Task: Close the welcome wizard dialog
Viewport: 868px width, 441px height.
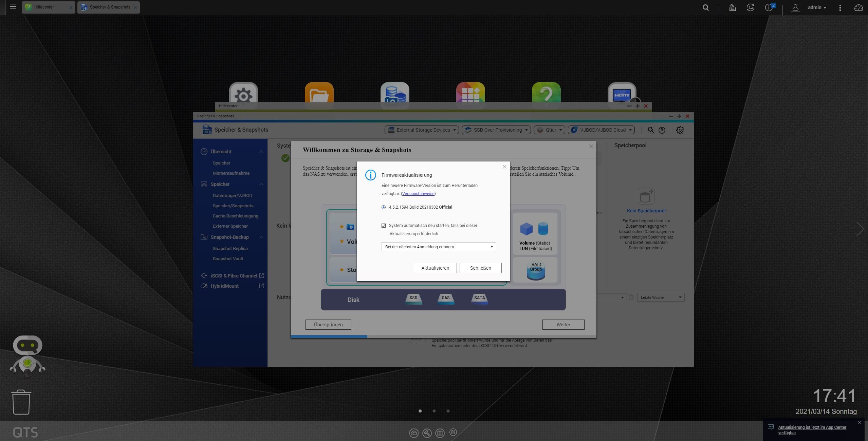Action: (591, 147)
